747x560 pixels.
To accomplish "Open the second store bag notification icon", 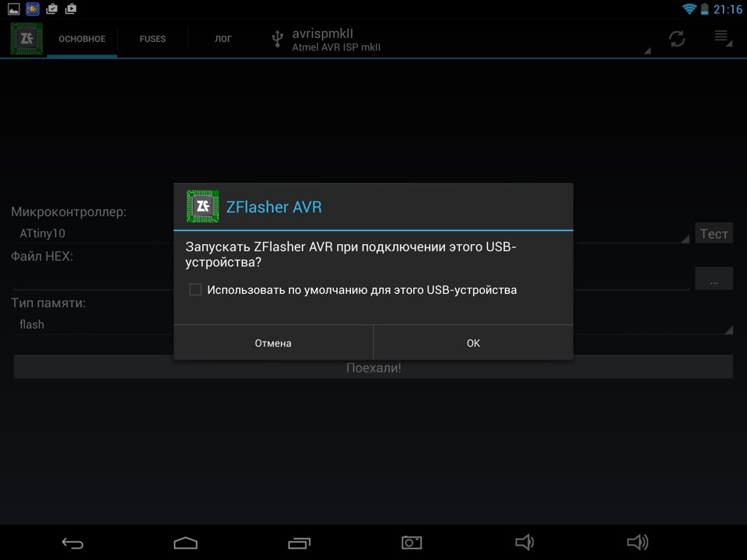I will [x=71, y=9].
